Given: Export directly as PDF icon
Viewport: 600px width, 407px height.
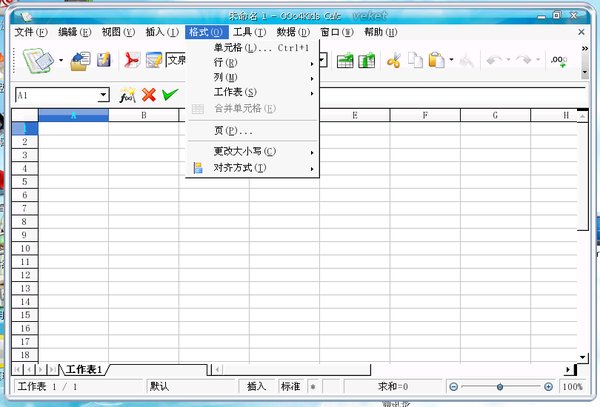Looking at the screenshot, I should tap(132, 60).
